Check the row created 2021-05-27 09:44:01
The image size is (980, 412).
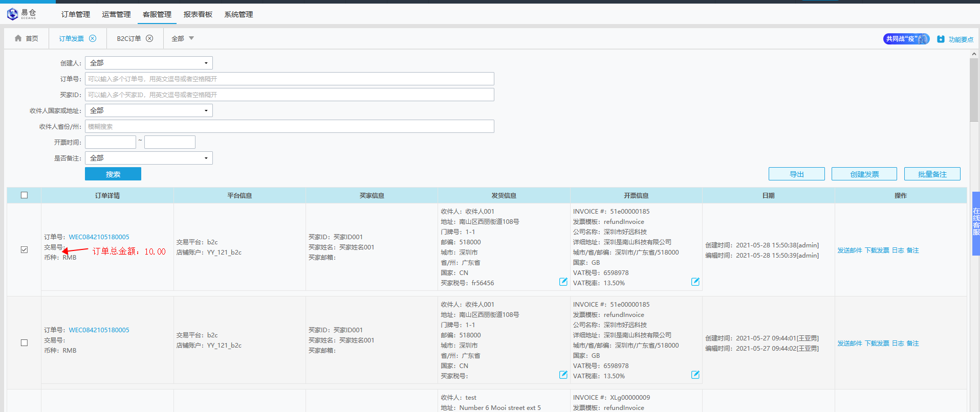[x=24, y=343]
